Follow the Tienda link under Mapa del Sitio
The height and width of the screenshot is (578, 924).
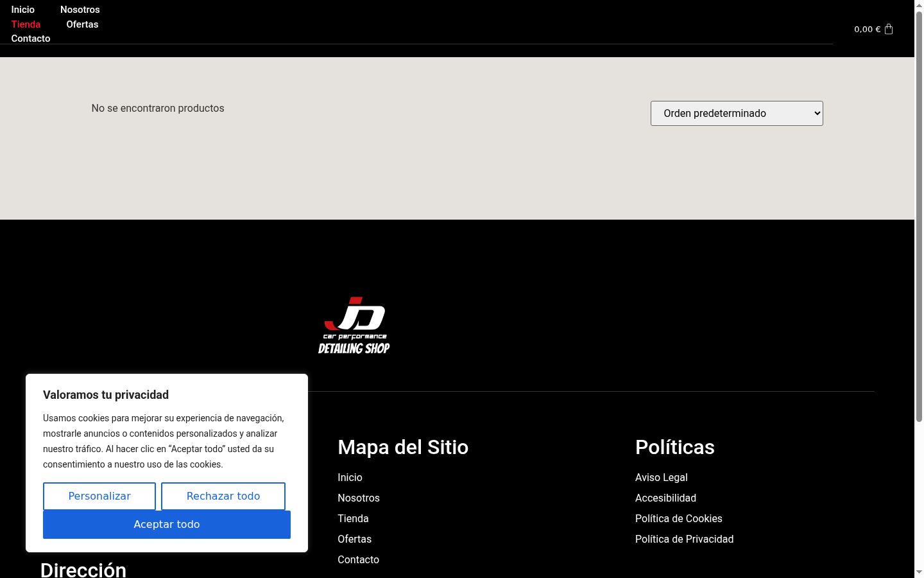[x=353, y=518]
